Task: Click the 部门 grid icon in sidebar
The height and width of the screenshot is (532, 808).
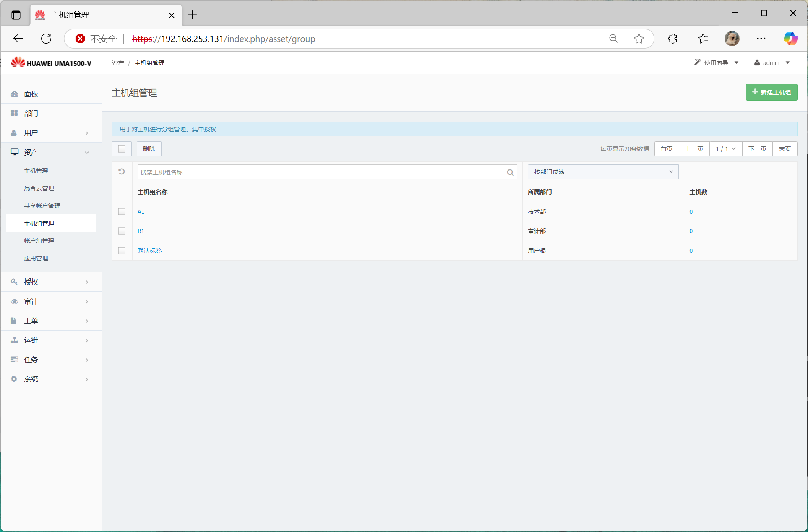Action: click(15, 113)
